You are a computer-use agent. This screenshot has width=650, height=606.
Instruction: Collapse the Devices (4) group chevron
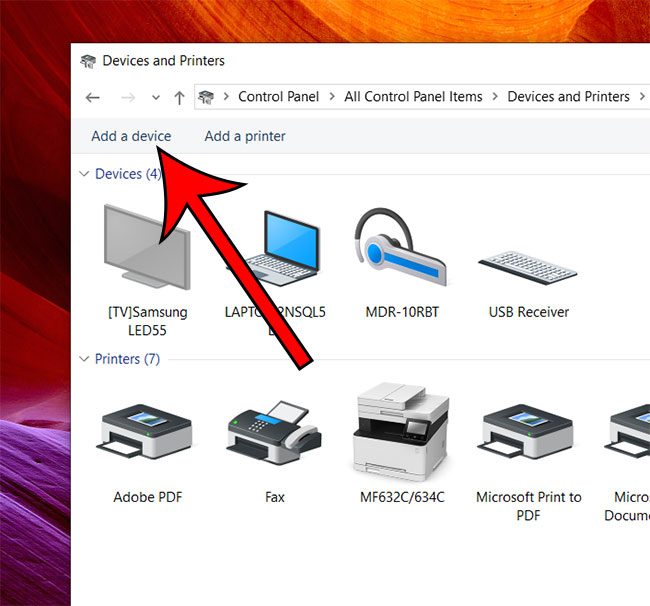tap(84, 174)
